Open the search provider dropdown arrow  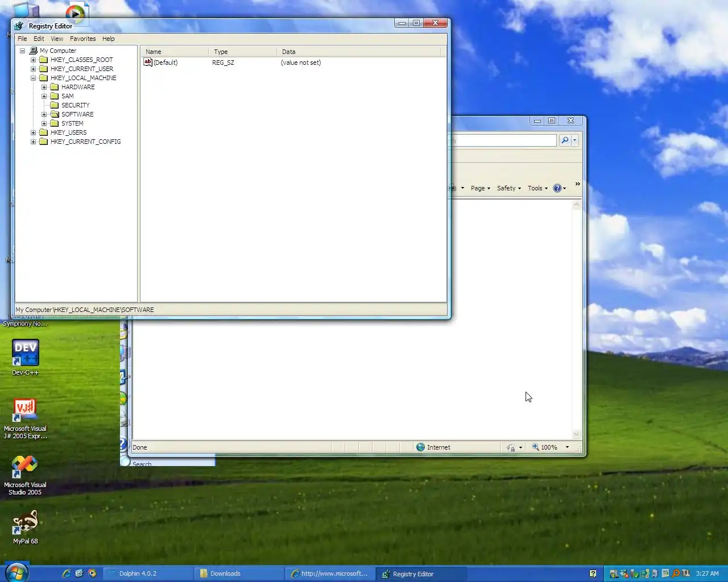[574, 140]
